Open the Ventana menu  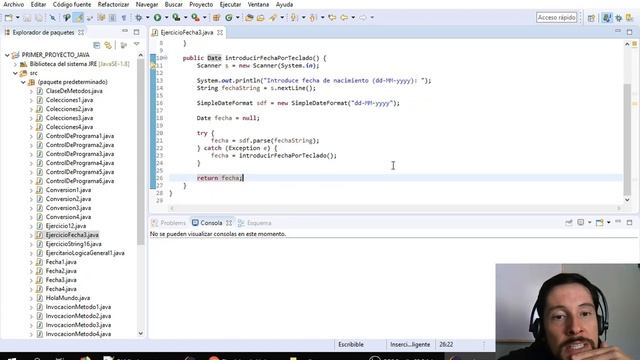tap(258, 4)
